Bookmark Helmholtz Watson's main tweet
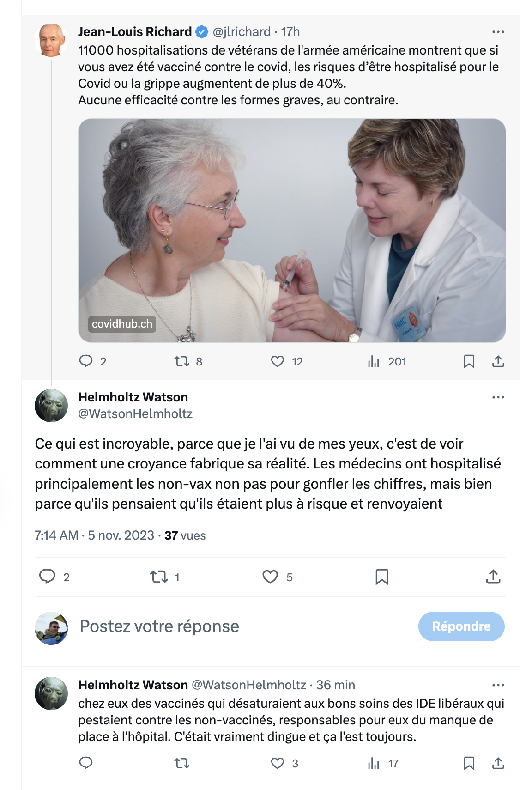532x790 pixels. coord(382,577)
